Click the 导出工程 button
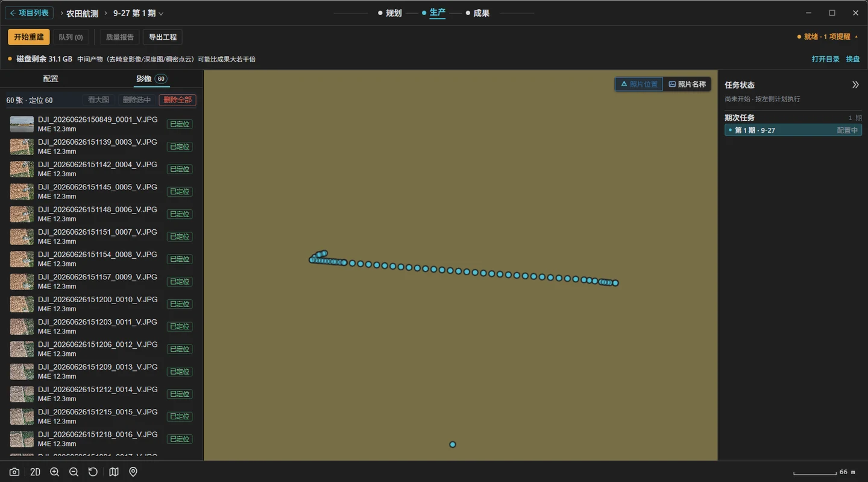This screenshot has width=868, height=482. (x=163, y=37)
